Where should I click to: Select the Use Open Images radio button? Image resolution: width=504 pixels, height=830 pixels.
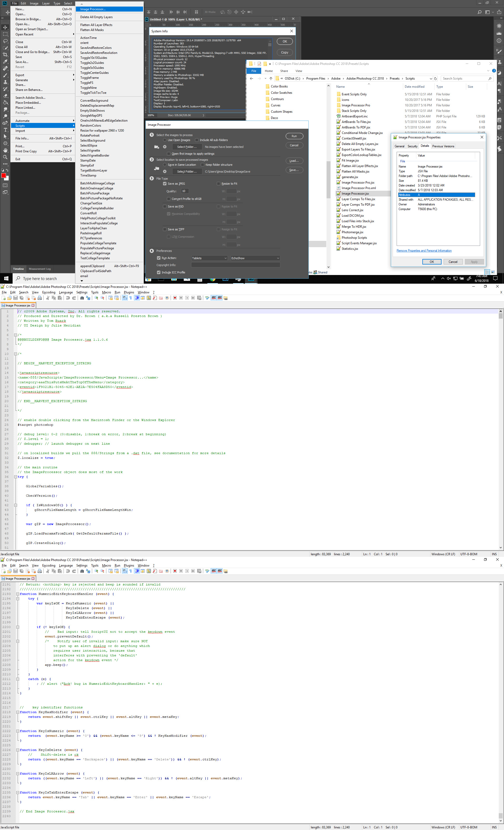click(x=164, y=140)
